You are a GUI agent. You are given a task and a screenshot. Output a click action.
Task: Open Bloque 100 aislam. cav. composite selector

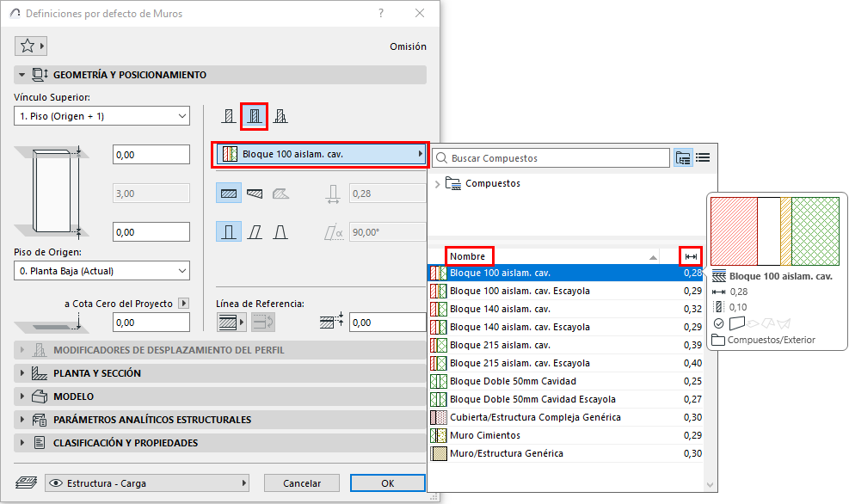click(320, 154)
